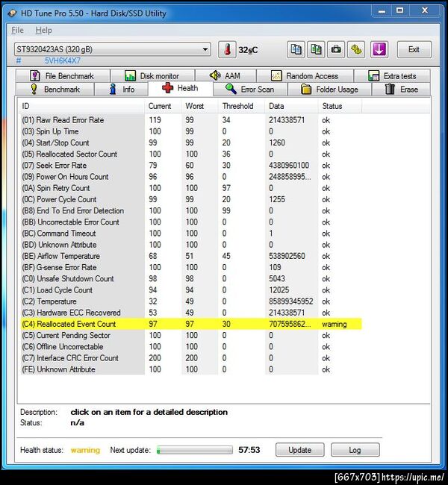Switch to the Disk monitor tab
Viewport: 448px width, 485px height.
click(152, 76)
